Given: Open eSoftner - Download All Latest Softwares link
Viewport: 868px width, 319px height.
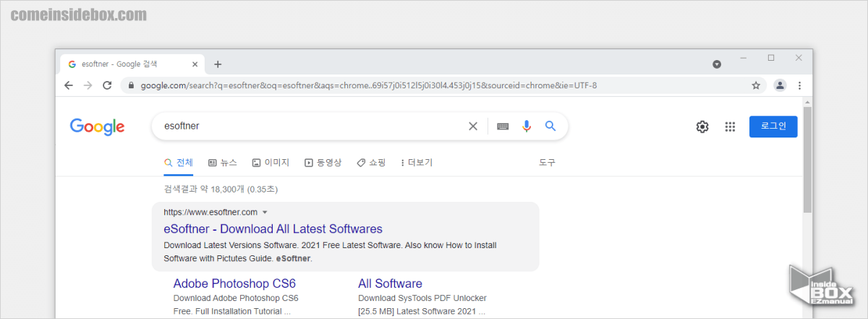Looking at the screenshot, I should [273, 229].
